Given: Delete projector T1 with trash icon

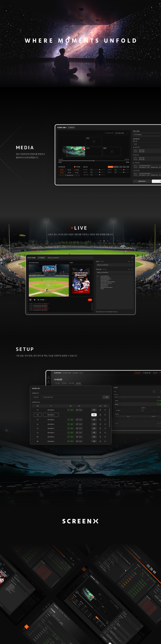Looking at the screenshot, I should click(100, 410).
